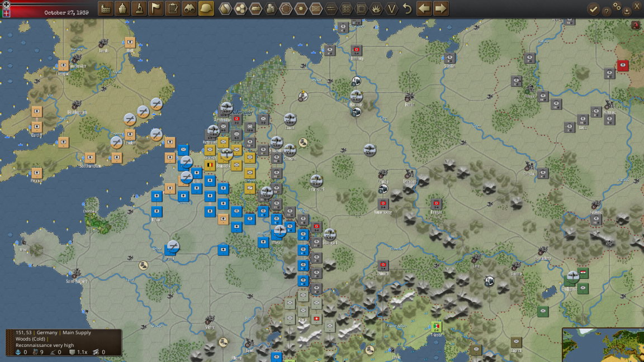Select the red unit in eastern Poland
Screen dimensions: 644x362
623,66
